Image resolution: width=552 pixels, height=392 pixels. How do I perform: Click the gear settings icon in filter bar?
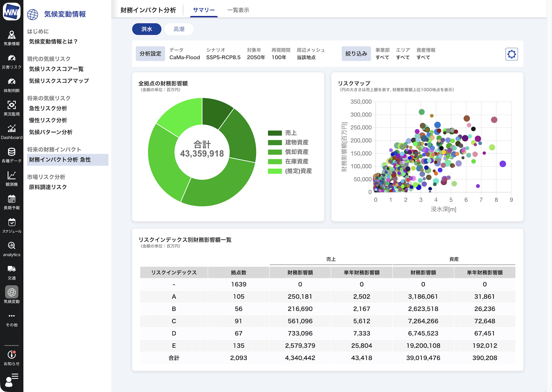pyautogui.click(x=511, y=54)
